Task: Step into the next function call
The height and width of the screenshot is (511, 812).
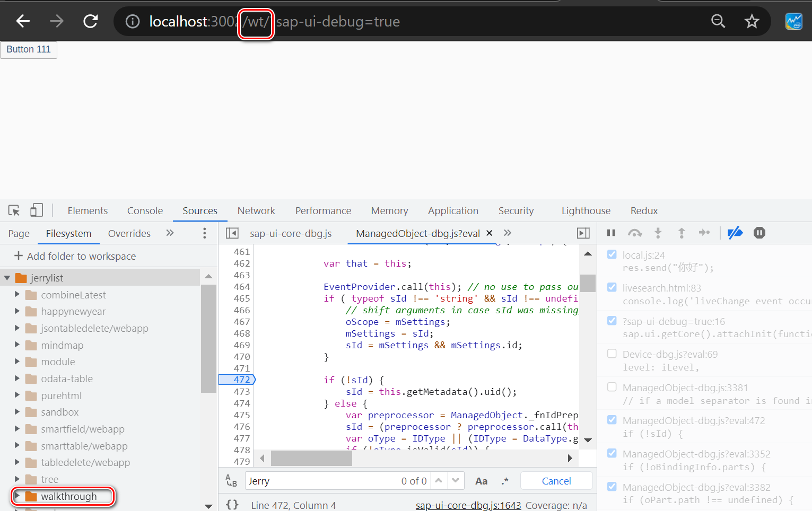Action: pyautogui.click(x=658, y=233)
